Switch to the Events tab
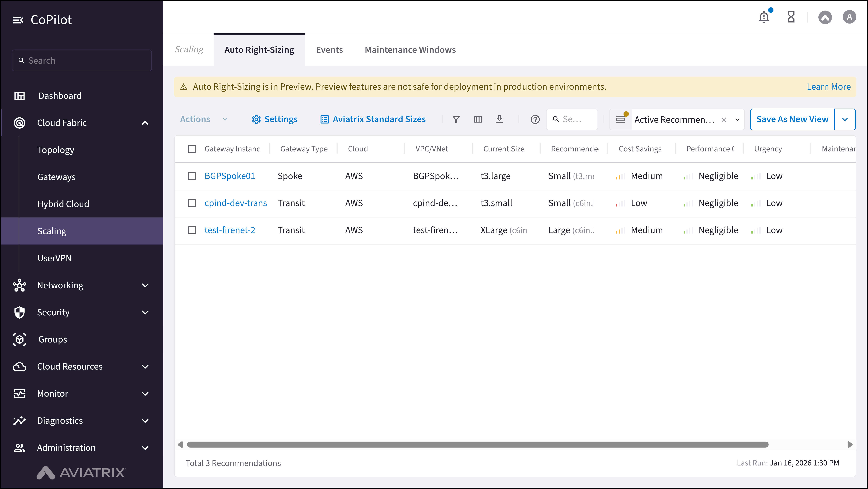Viewport: 868px width, 489px height. pos(329,50)
